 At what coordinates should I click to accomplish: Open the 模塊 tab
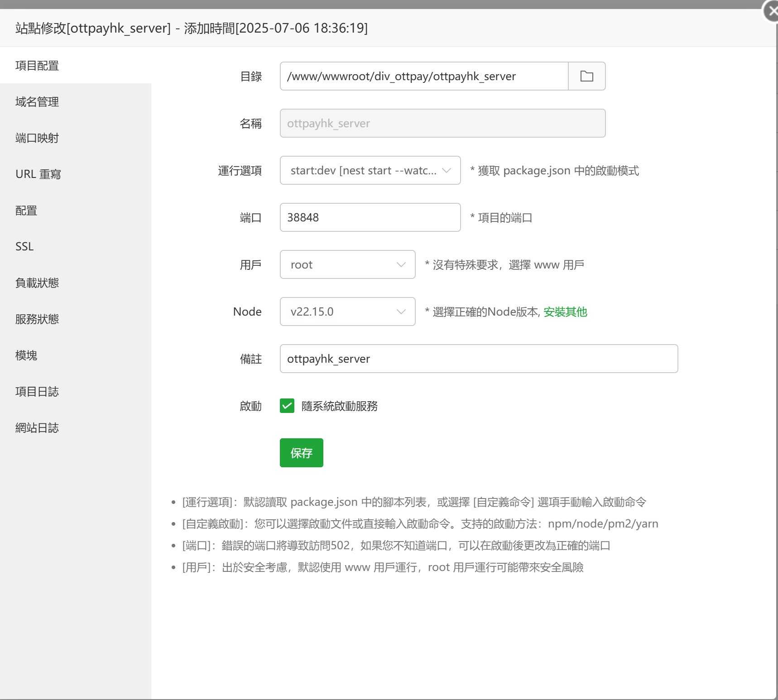76,355
